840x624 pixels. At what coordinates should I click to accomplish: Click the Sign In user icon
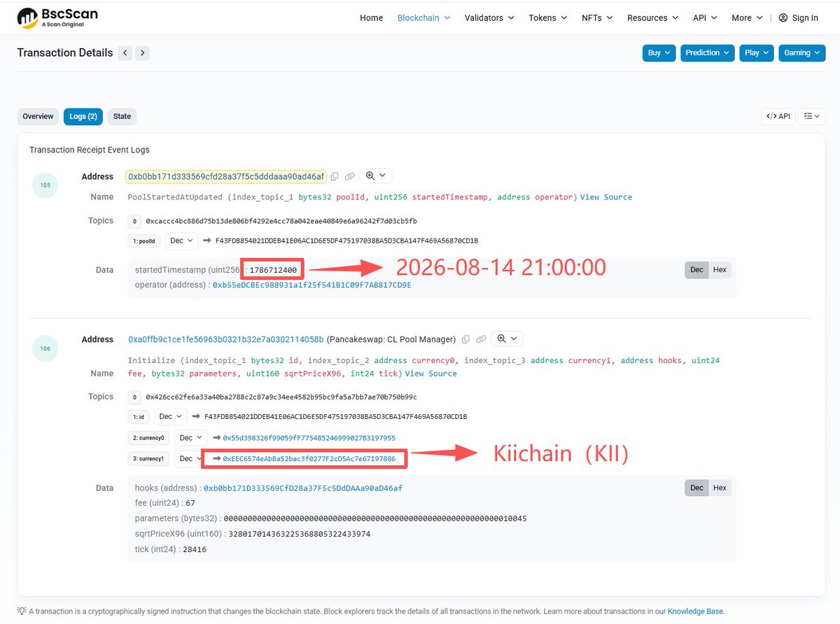pyautogui.click(x=783, y=18)
